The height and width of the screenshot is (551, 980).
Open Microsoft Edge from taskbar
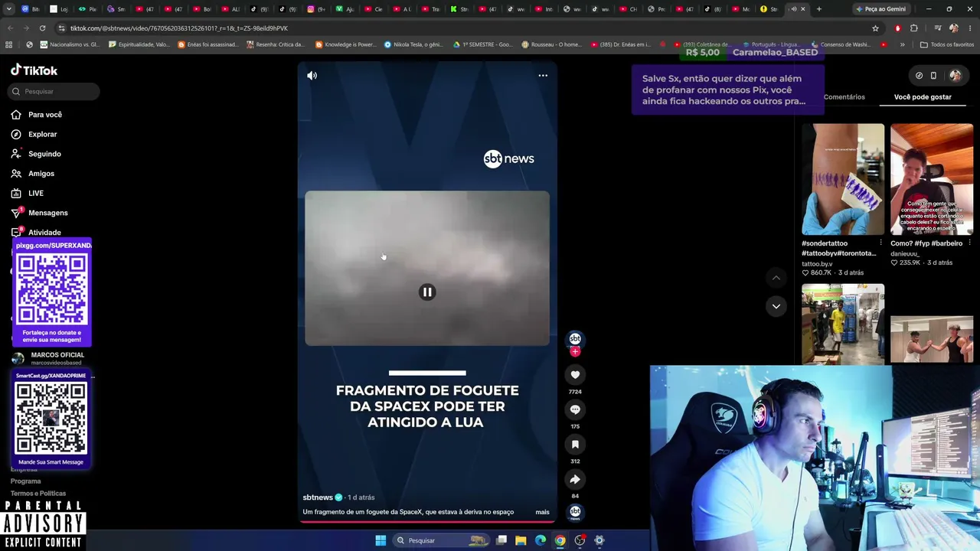541,540
